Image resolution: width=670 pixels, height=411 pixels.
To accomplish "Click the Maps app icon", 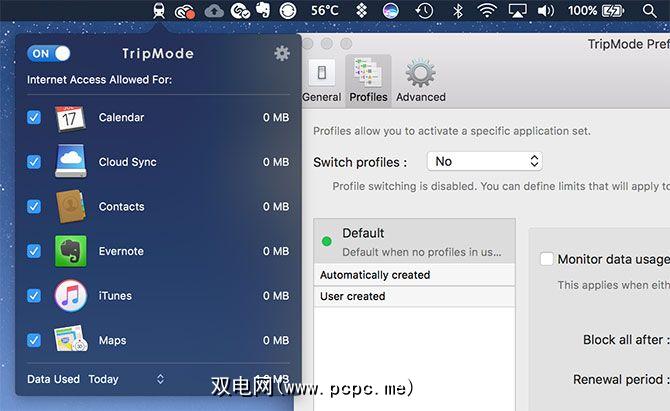I will 71,339.
